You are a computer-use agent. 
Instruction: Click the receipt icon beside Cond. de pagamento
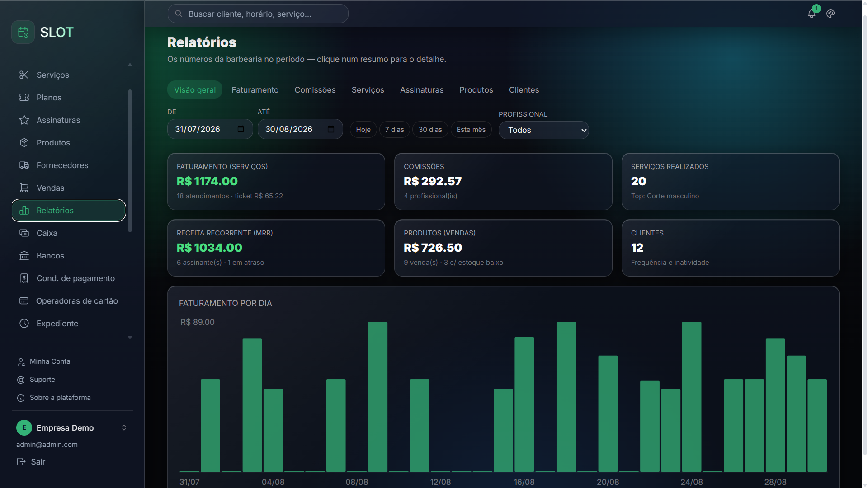[24, 278]
